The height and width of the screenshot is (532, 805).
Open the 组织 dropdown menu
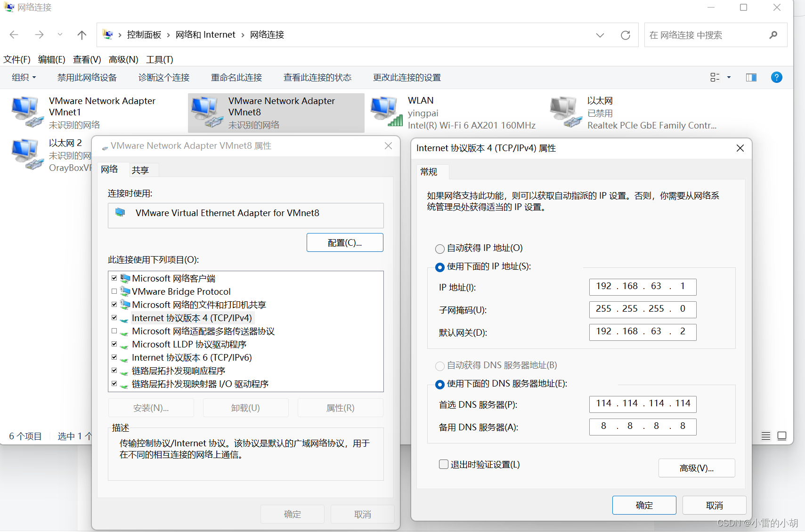click(x=24, y=77)
